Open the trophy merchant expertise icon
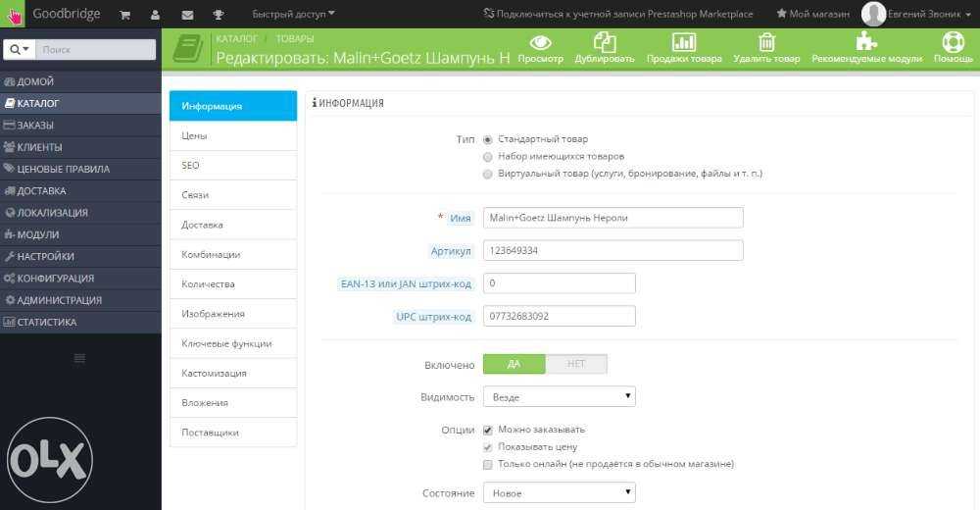 coord(219,15)
